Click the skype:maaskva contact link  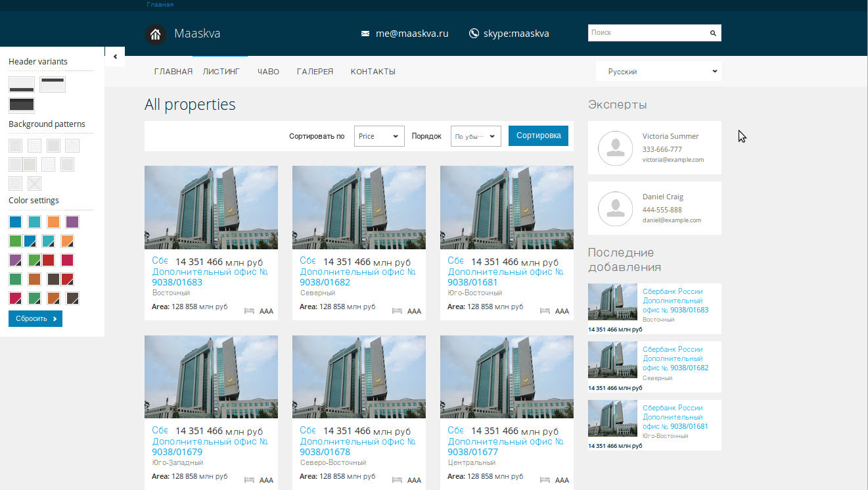516,34
